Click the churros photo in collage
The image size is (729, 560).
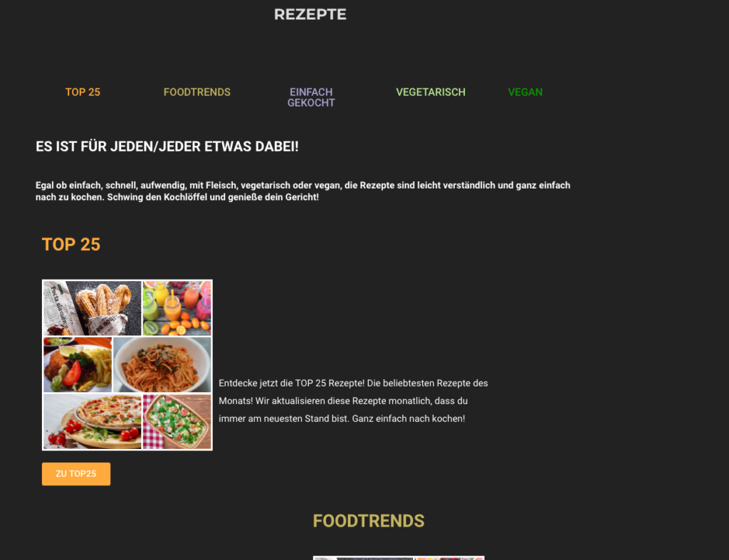(x=92, y=308)
